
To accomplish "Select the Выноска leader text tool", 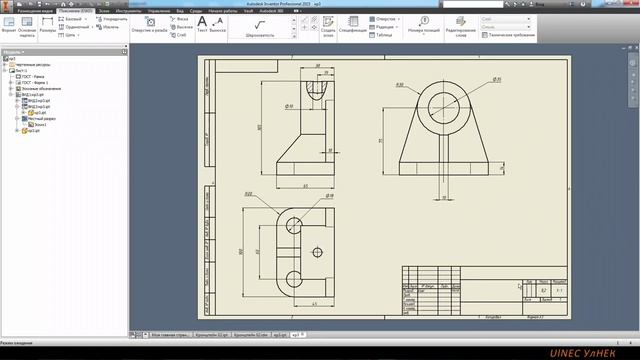I will (x=218, y=24).
